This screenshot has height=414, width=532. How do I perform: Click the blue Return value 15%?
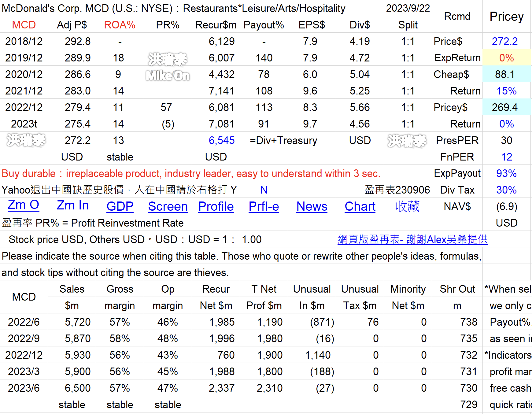(507, 91)
